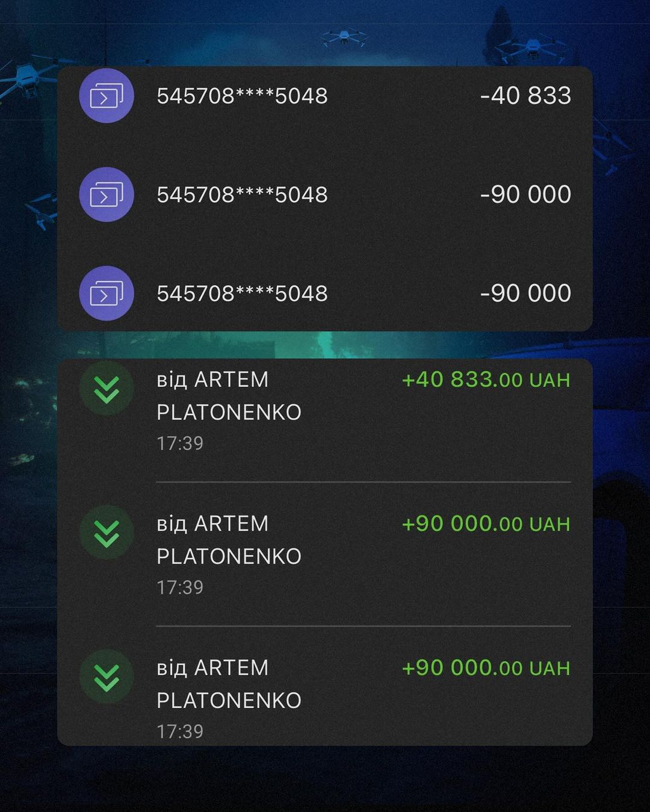The image size is (650, 812).
Task: Tap the green incoming icon of bottom +90 000.00 entry
Action: [107, 677]
